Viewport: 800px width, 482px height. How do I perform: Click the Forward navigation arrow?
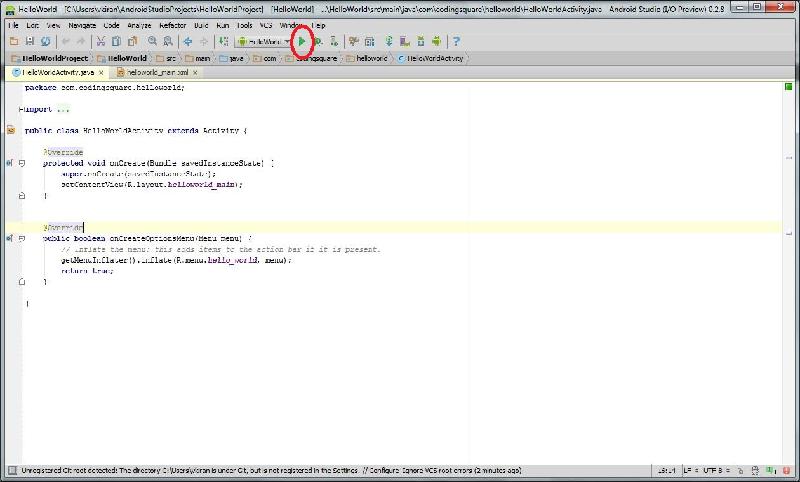click(204, 41)
